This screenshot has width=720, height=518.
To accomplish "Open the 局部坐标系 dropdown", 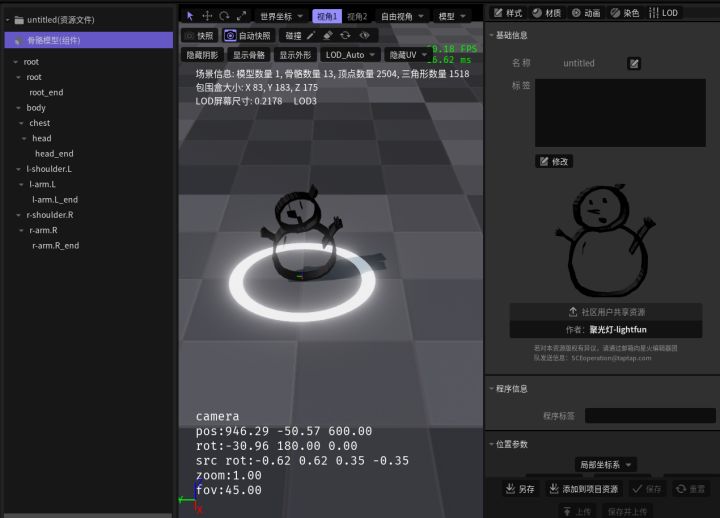I will [x=605, y=465].
